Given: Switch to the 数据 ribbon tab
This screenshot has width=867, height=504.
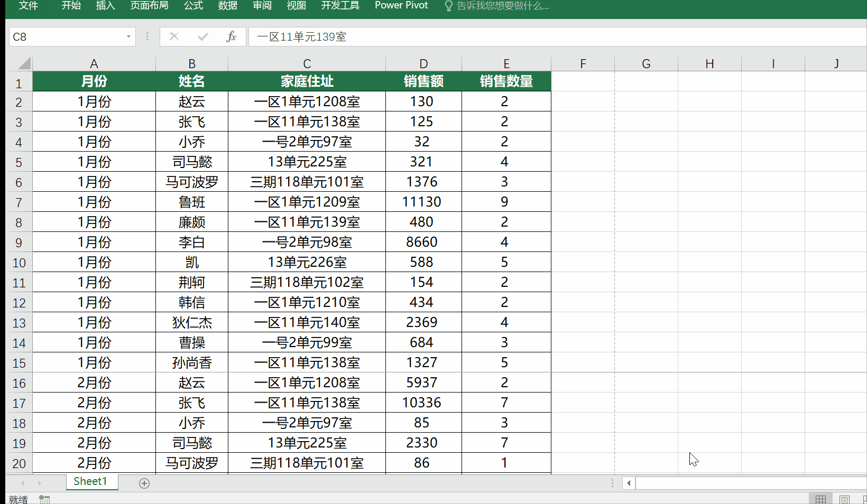Looking at the screenshot, I should (x=227, y=6).
